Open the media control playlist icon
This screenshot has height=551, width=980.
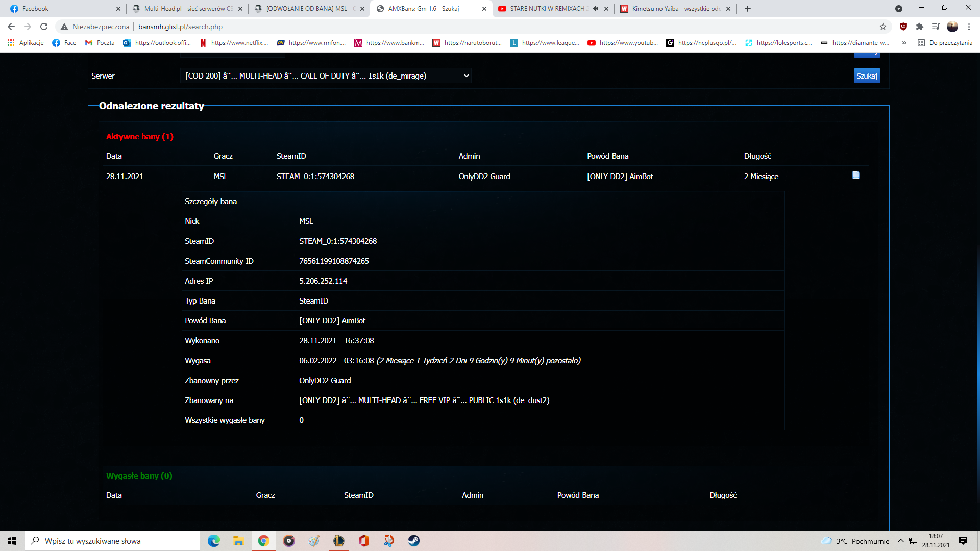click(x=936, y=27)
